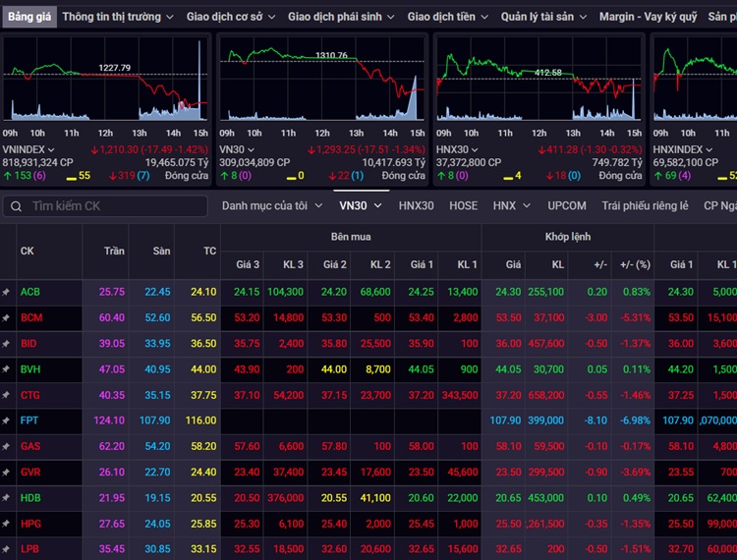Toggle the +/- (%) column header
The width and height of the screenshot is (737, 560).
coord(635,265)
